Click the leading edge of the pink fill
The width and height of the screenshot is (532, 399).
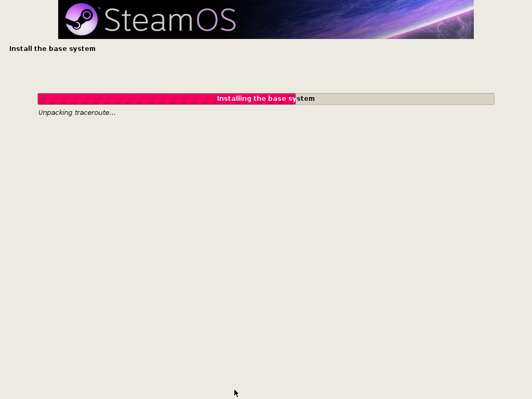pos(295,99)
